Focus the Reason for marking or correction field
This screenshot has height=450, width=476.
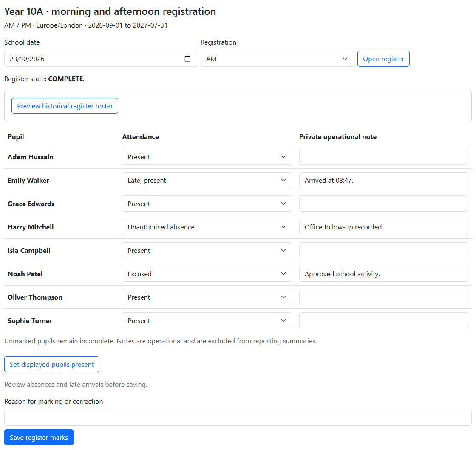[x=238, y=418]
